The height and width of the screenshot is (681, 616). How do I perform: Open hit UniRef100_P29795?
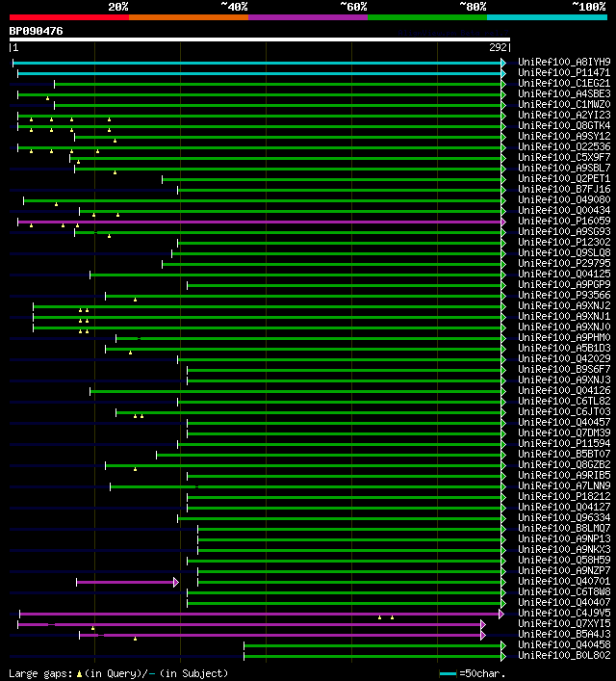(x=564, y=264)
